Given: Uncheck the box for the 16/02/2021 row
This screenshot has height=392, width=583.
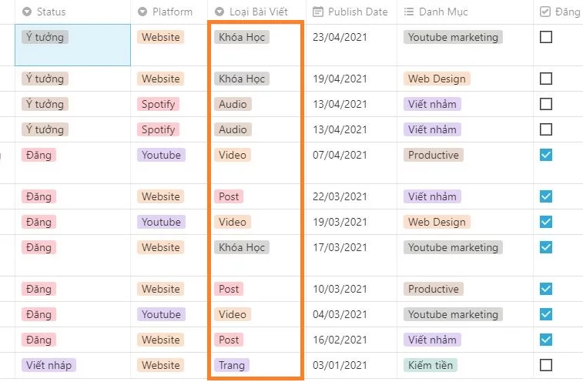Looking at the screenshot, I should pyautogui.click(x=546, y=340).
